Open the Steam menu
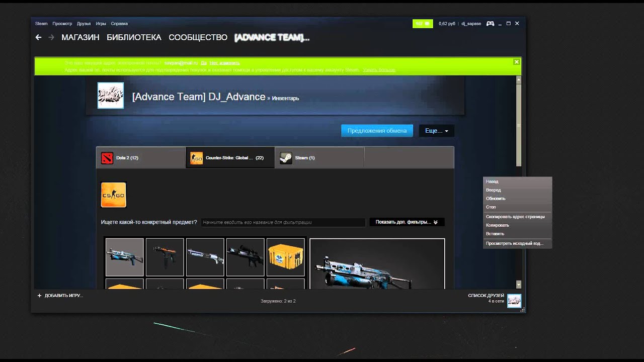Image resolution: width=644 pixels, height=362 pixels. tap(41, 24)
